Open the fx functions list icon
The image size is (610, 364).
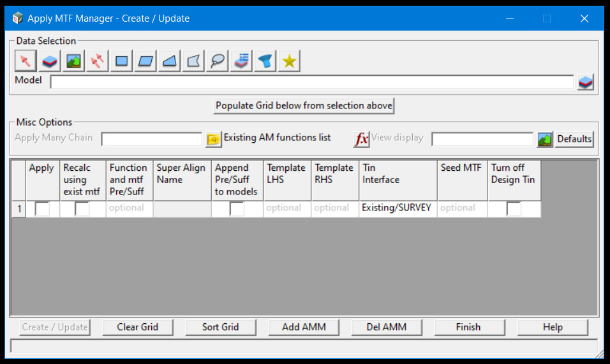[361, 139]
